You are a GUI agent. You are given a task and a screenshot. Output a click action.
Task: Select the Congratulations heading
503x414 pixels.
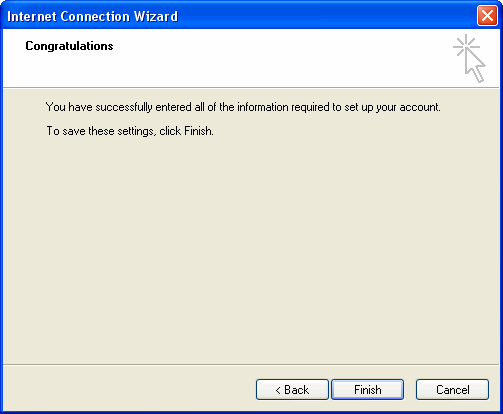click(69, 46)
